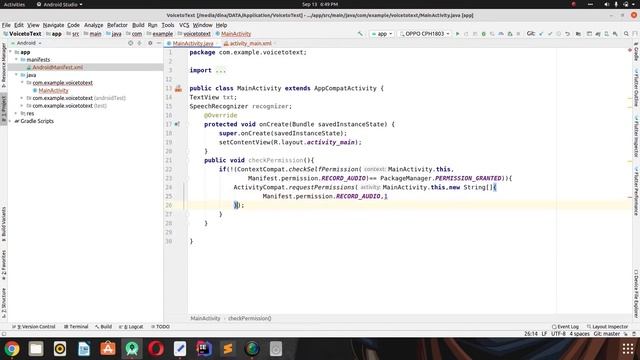Viewport: 640px width, 360px height.
Task: Open the OPPO CPH1803 device dropdown
Action: click(425, 34)
